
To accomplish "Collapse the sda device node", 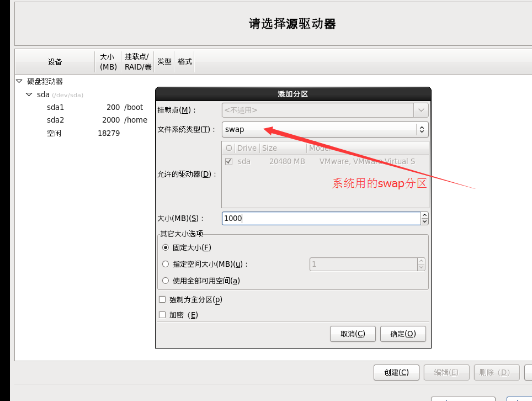I will [29, 94].
